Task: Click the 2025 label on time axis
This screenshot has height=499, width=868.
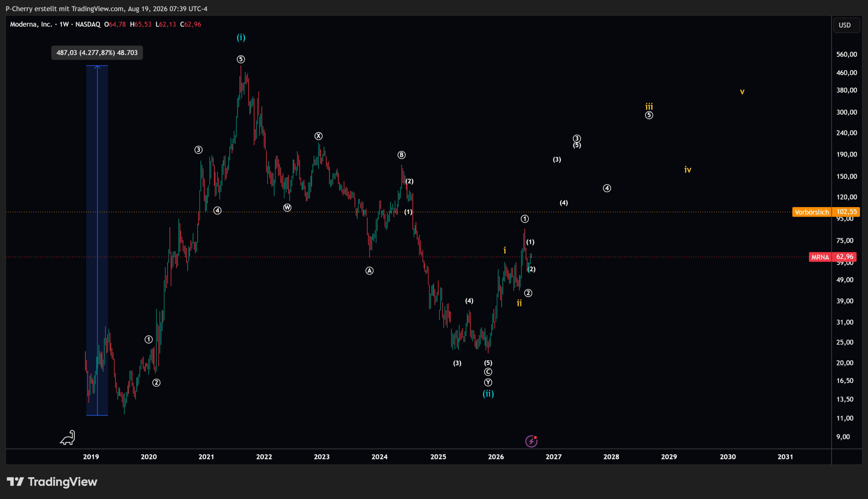Action: (x=438, y=457)
